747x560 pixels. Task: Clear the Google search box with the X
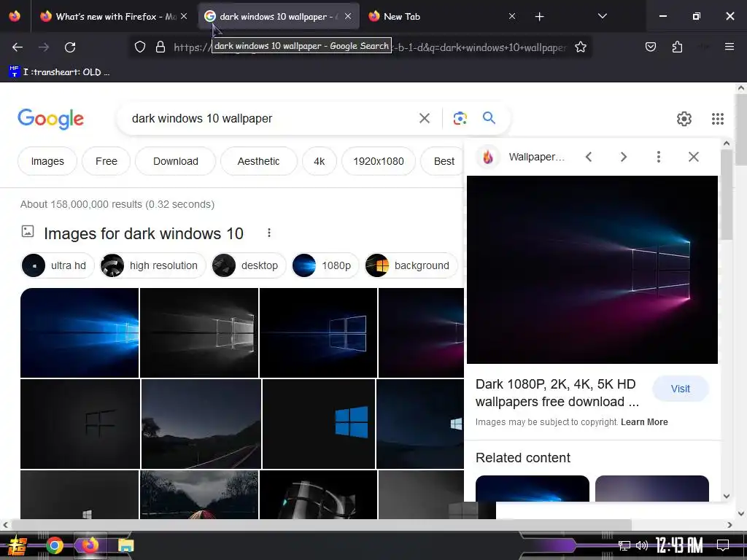point(424,118)
